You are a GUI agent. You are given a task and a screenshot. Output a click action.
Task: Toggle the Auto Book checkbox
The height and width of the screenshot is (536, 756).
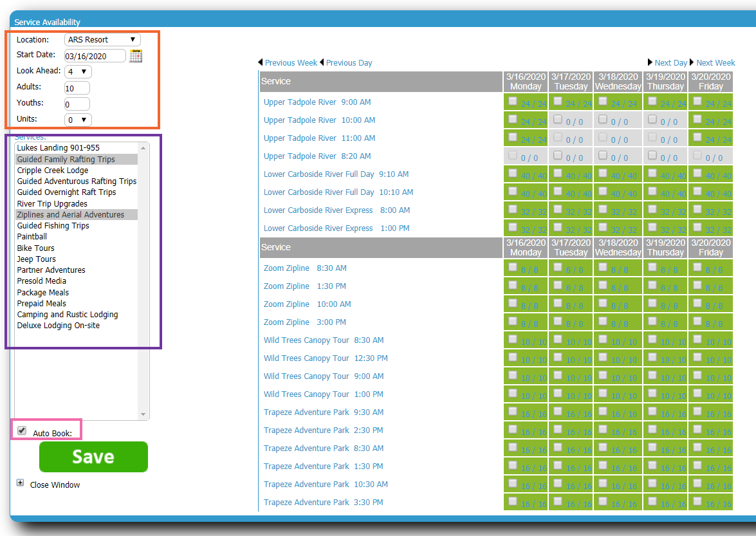click(22, 430)
